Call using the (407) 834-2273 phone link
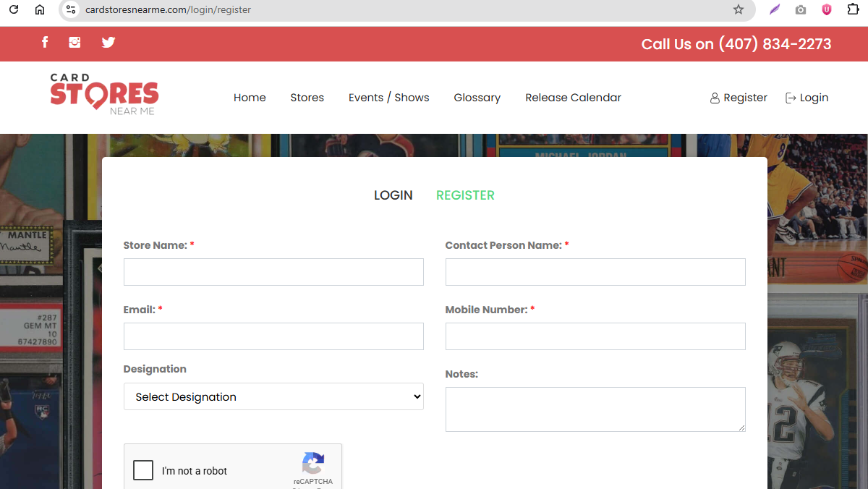Viewport: 868px width, 489px height. (x=774, y=44)
